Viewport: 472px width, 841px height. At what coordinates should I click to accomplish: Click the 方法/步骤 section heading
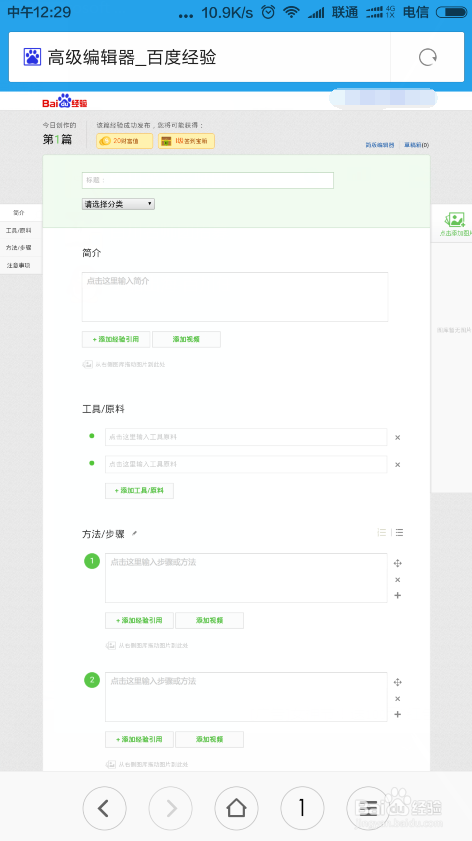pos(104,534)
